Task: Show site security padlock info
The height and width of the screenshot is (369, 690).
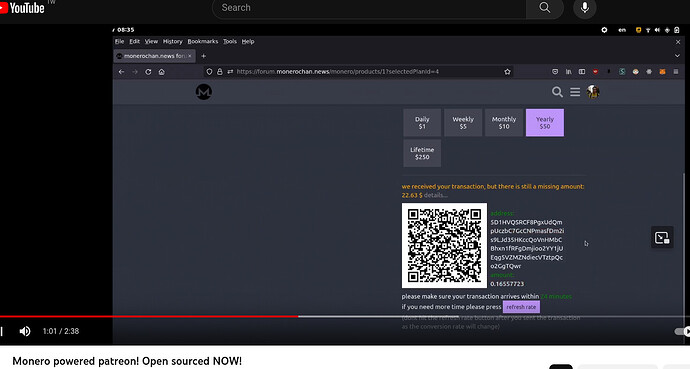Action: (220, 72)
